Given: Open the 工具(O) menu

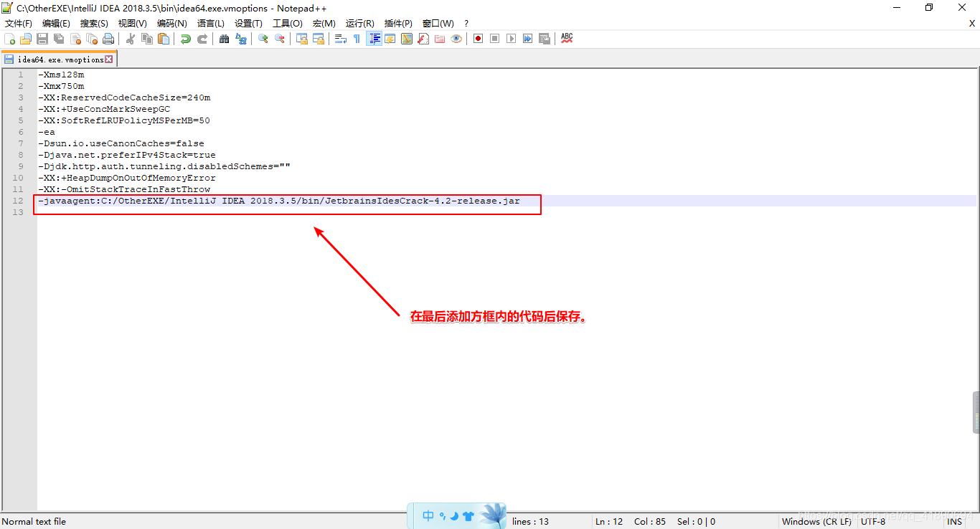Looking at the screenshot, I should click(x=287, y=24).
